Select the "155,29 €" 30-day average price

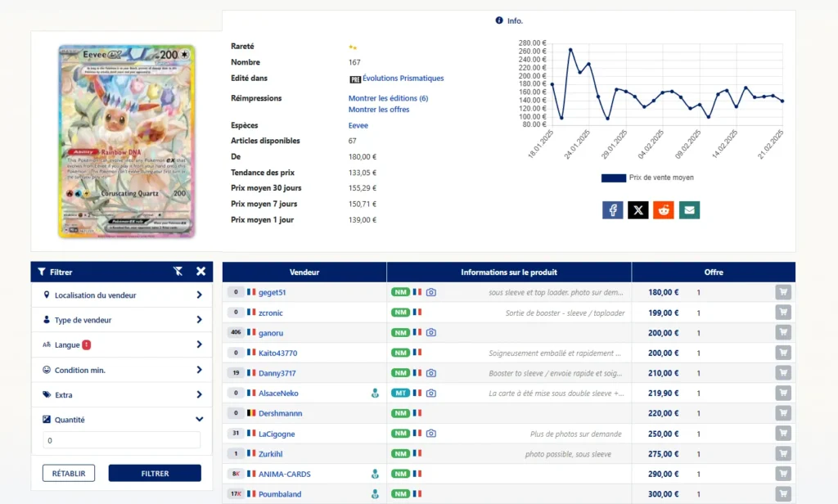pyautogui.click(x=363, y=188)
